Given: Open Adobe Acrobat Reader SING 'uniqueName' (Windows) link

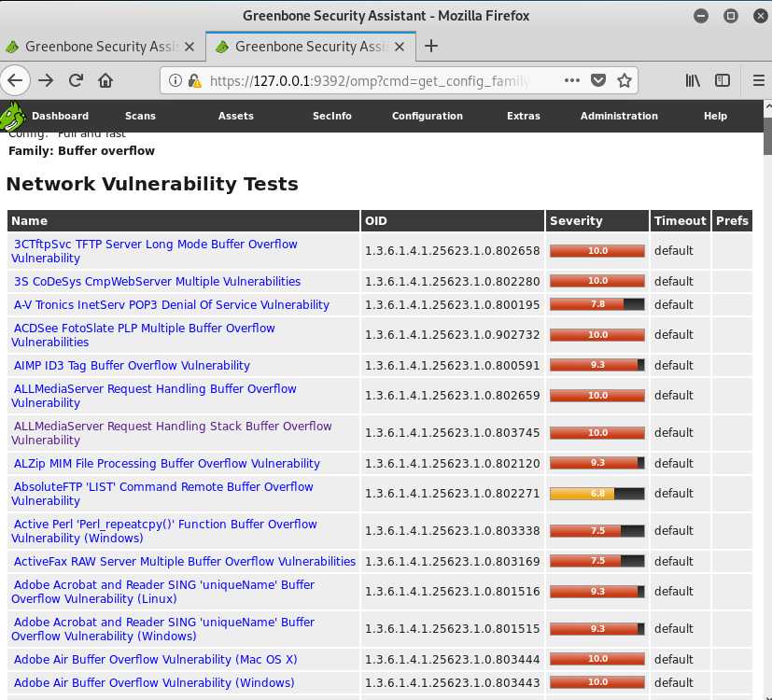Looking at the screenshot, I should point(163,629).
